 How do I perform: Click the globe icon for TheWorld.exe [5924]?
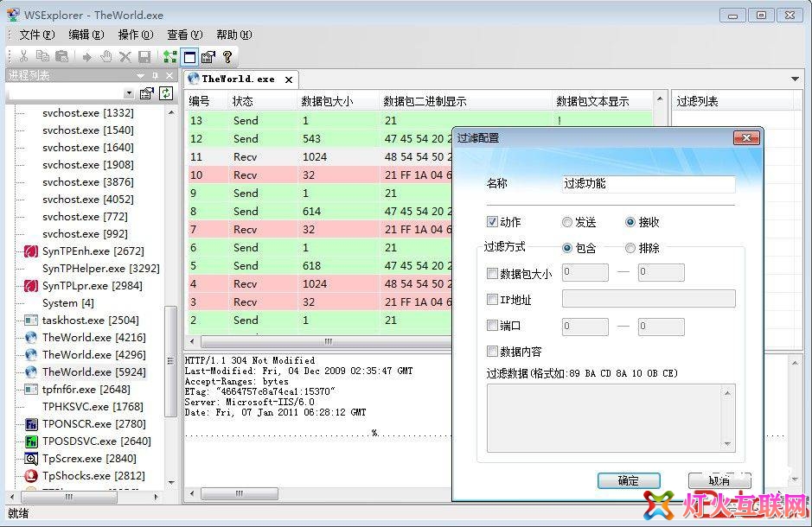click(31, 372)
